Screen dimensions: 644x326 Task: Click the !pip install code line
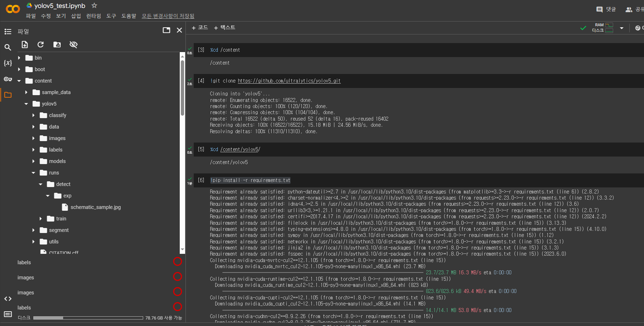pyautogui.click(x=250, y=180)
